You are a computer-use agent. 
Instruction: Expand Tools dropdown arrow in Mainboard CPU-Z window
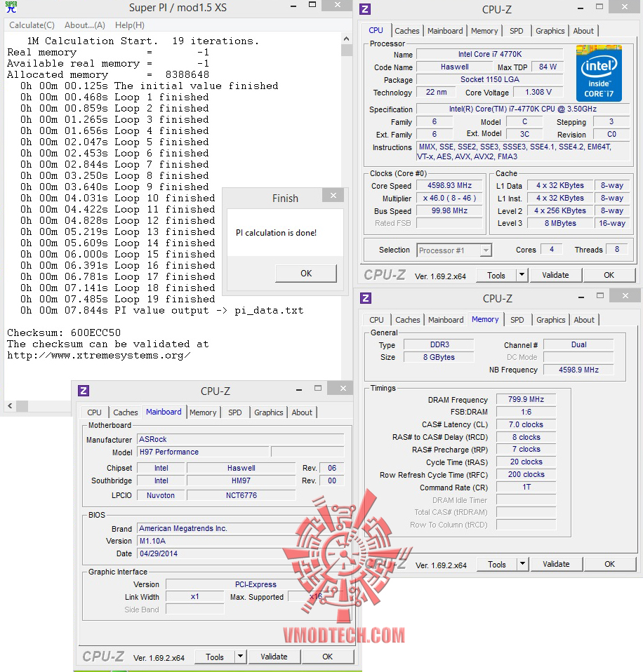[240, 657]
